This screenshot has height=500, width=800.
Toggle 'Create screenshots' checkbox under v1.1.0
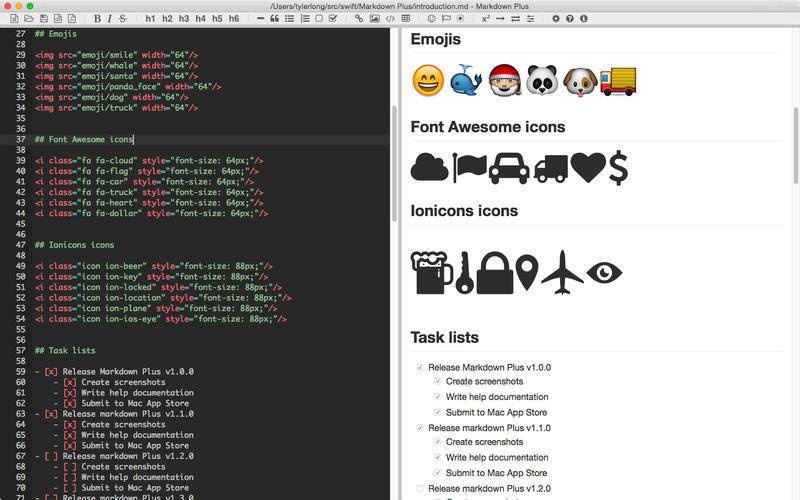pos(437,441)
